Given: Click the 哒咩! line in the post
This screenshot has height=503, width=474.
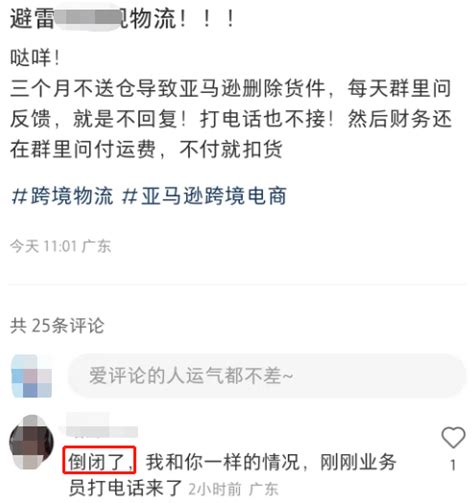Looking at the screenshot, I should (35, 58).
